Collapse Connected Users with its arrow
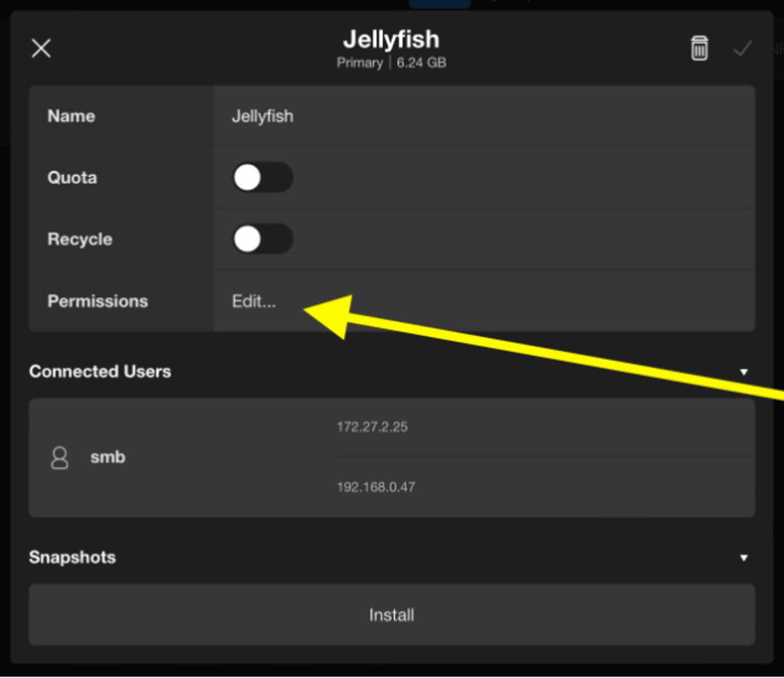The width and height of the screenshot is (784, 678). (x=744, y=372)
